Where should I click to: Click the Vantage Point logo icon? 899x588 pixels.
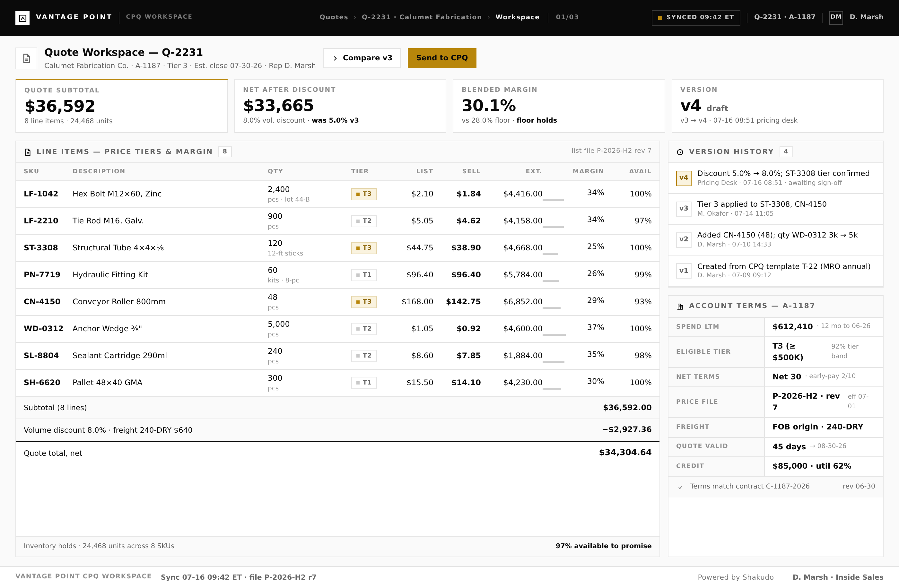pyautogui.click(x=22, y=18)
